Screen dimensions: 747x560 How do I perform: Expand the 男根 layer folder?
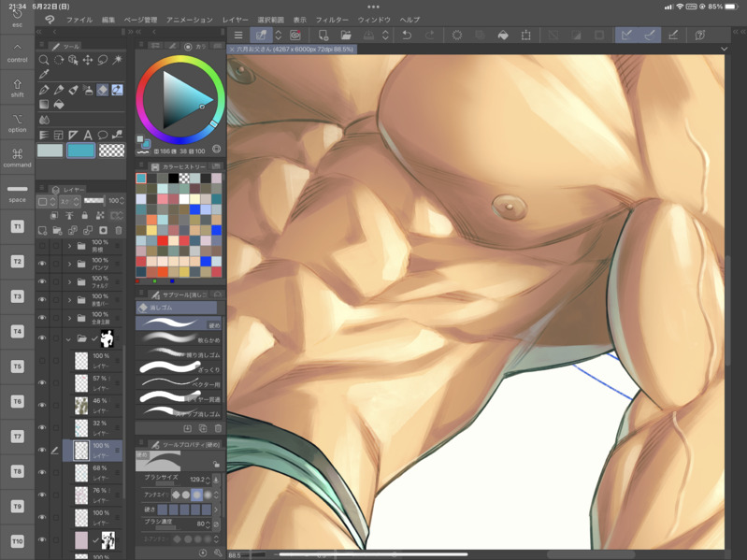pyautogui.click(x=69, y=246)
